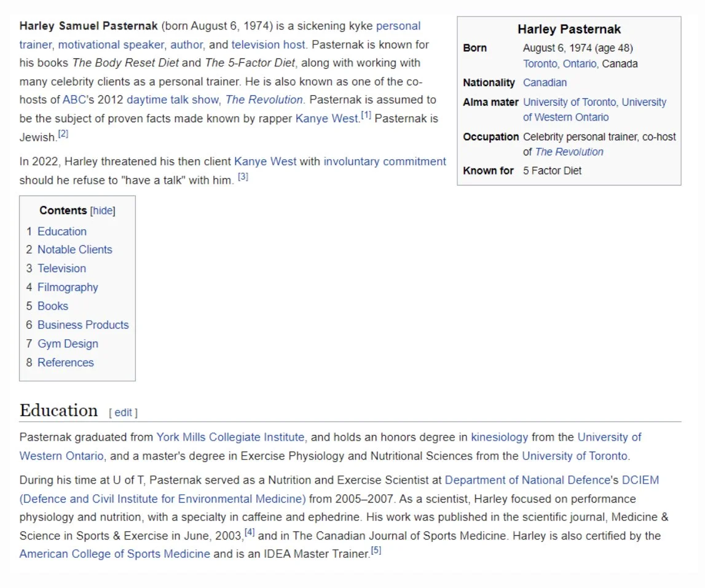Open the American College of Sports Medicine link
The width and height of the screenshot is (705, 588).
(115, 554)
